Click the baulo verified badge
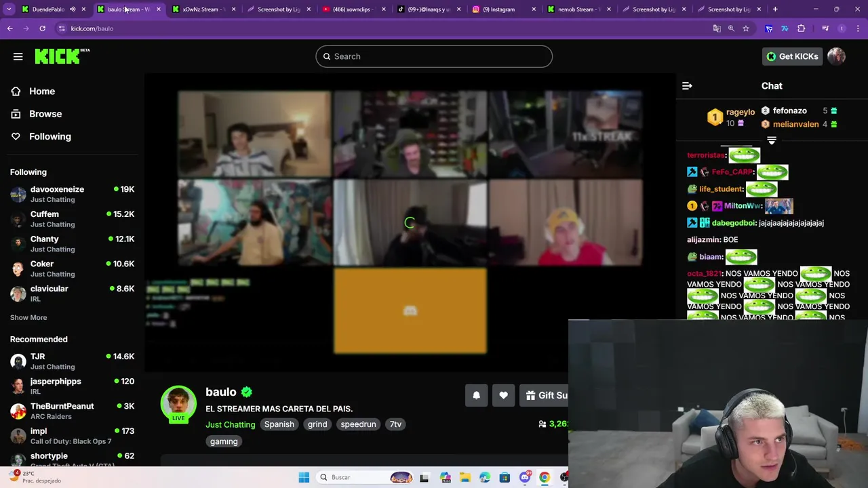 (247, 392)
